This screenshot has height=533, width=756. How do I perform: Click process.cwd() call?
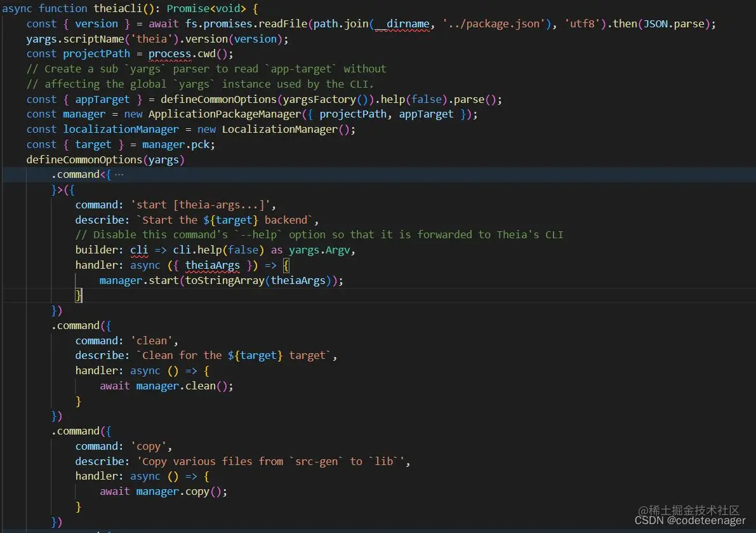(187, 54)
